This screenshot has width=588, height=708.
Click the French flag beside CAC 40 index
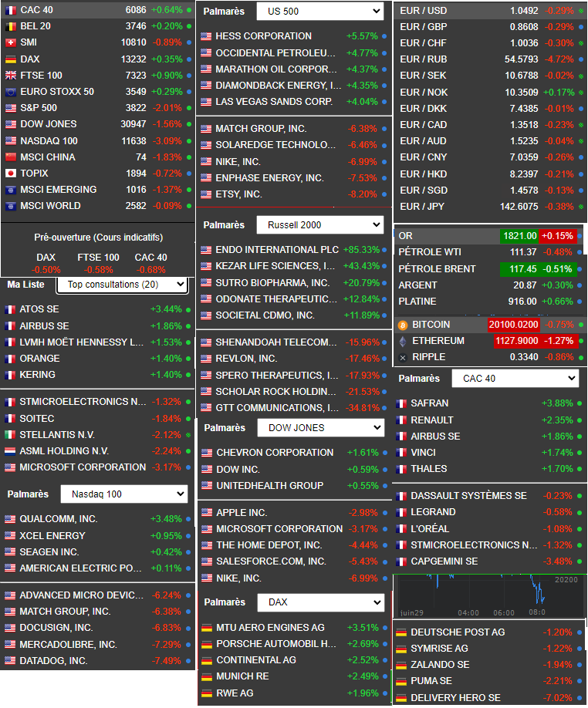pyautogui.click(x=11, y=10)
